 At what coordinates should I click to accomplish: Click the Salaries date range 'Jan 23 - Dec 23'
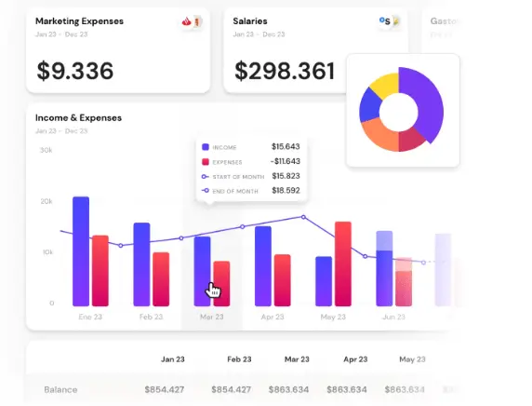pyautogui.click(x=259, y=34)
